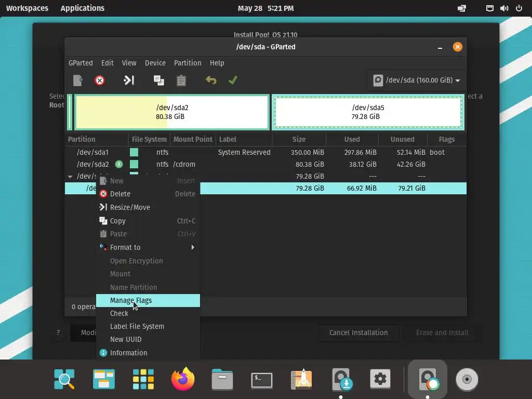Expand the Format to submenu arrow
The height and width of the screenshot is (399, 532).
(193, 247)
